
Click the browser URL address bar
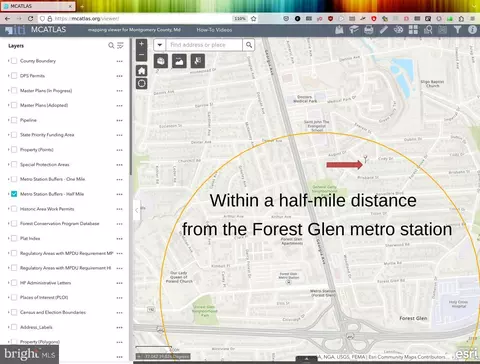(142, 19)
